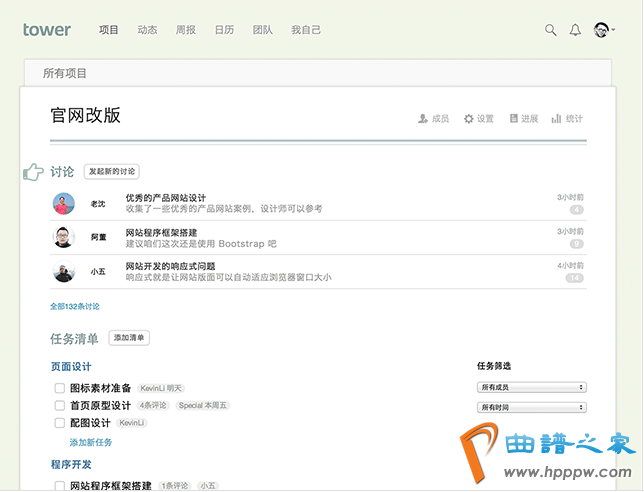Open the 统计 statistics chart icon
Viewport: 644px width, 492px height.
(557, 119)
